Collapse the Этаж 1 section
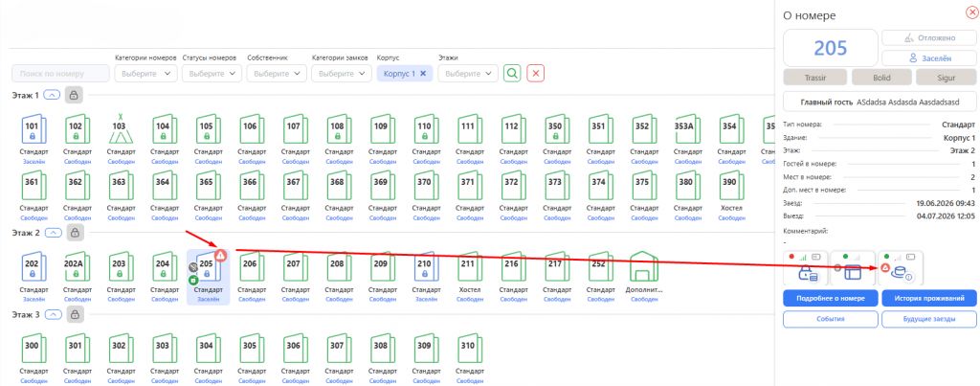The width and height of the screenshot is (980, 386). coord(53,95)
